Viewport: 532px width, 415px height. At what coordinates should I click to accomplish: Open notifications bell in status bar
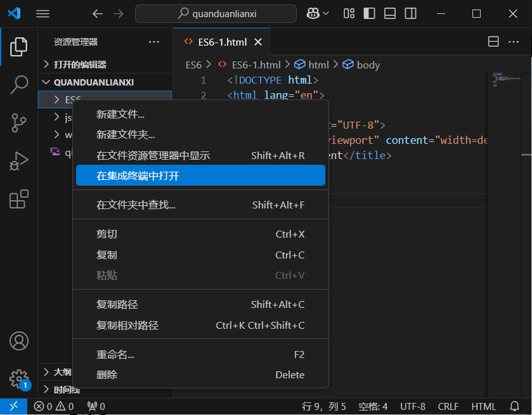[x=514, y=406]
